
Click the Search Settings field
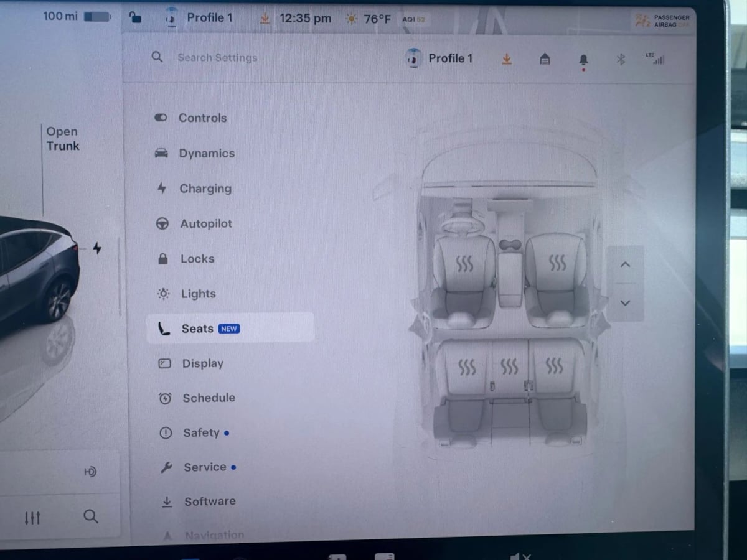217,58
